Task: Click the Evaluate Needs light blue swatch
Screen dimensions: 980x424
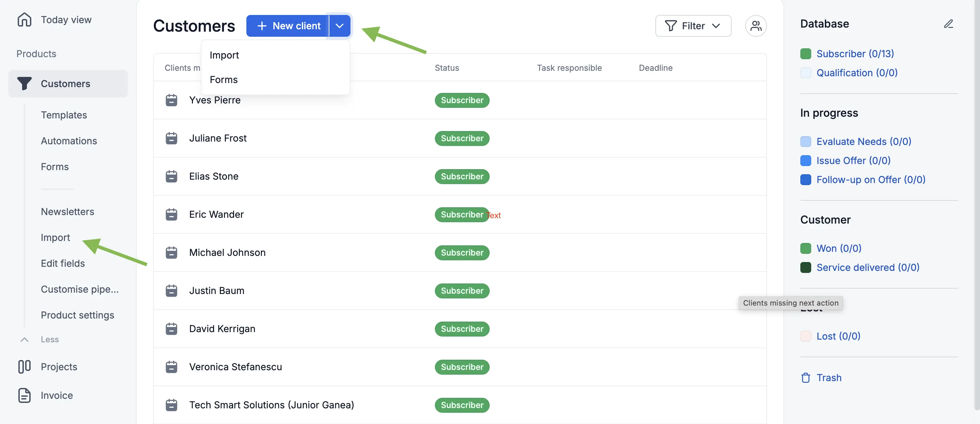Action: (x=805, y=142)
